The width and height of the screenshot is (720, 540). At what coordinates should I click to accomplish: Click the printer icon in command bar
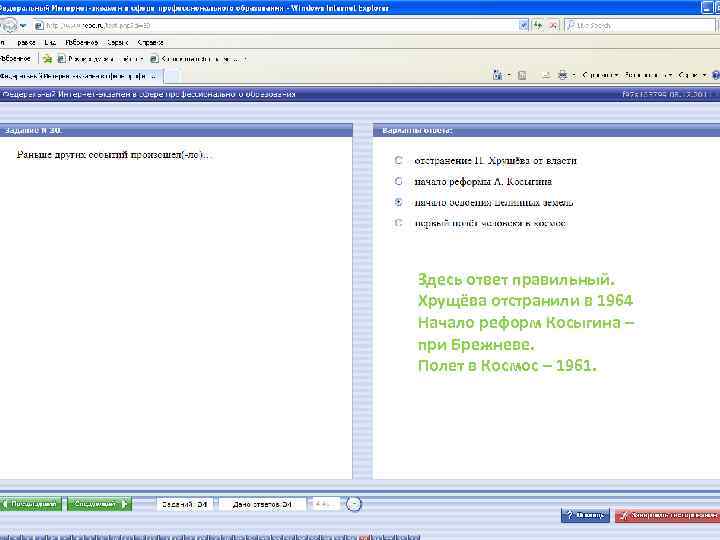tap(562, 75)
